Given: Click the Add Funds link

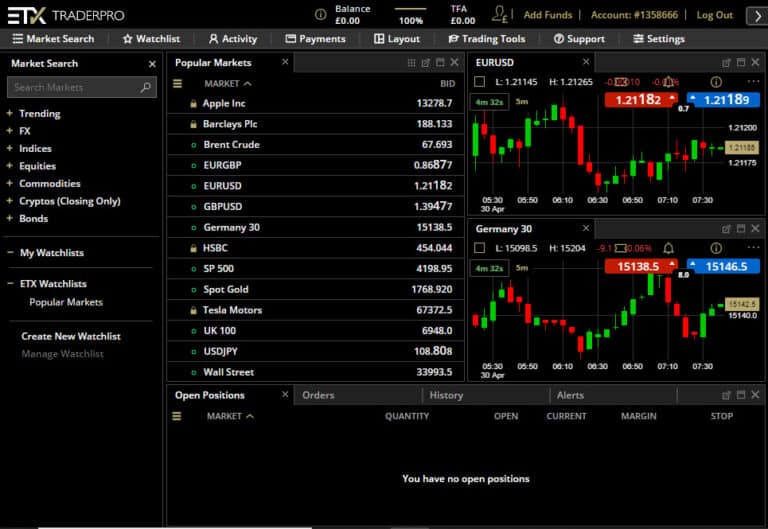Looking at the screenshot, I should [548, 15].
